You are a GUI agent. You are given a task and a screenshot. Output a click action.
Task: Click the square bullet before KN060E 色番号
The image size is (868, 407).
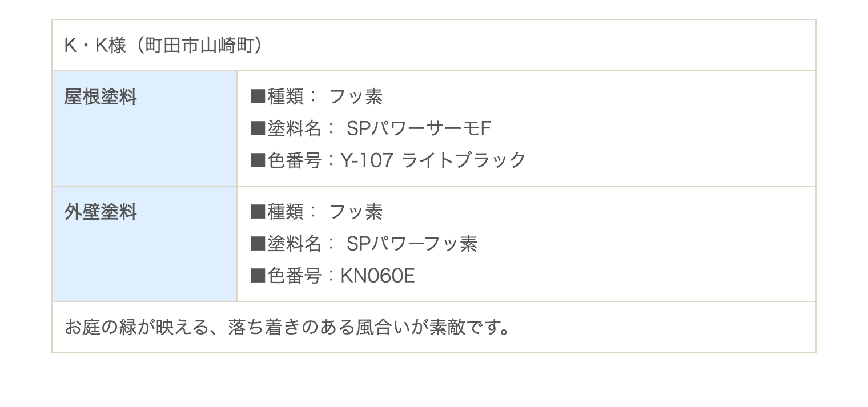click(x=259, y=276)
